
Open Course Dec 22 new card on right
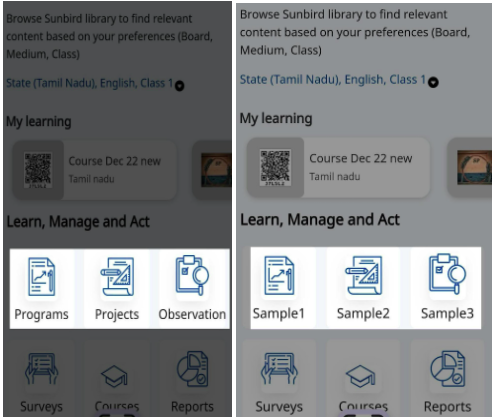[x=338, y=167]
